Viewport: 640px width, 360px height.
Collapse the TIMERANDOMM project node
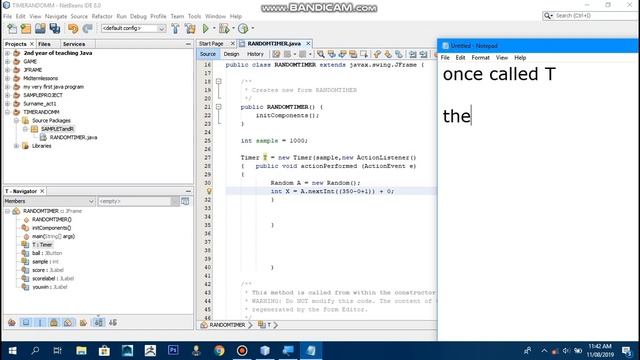coord(7,112)
